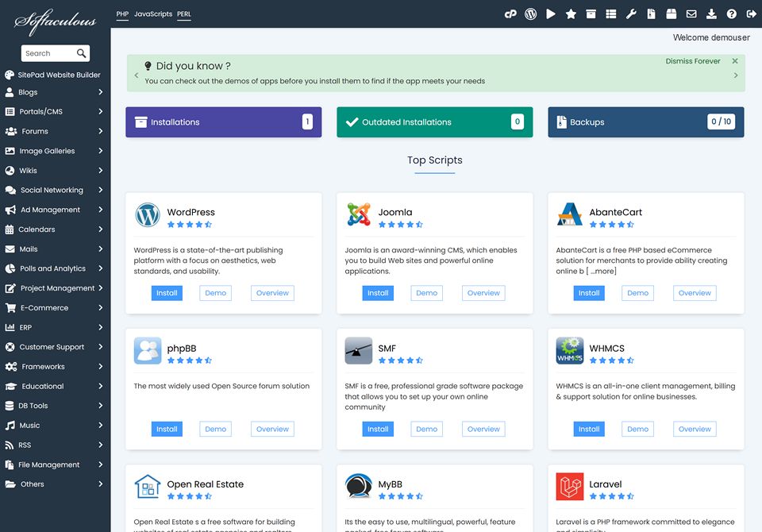The height and width of the screenshot is (532, 762).
Task: Click the archive-box installations icon in top bar
Action: (x=591, y=14)
